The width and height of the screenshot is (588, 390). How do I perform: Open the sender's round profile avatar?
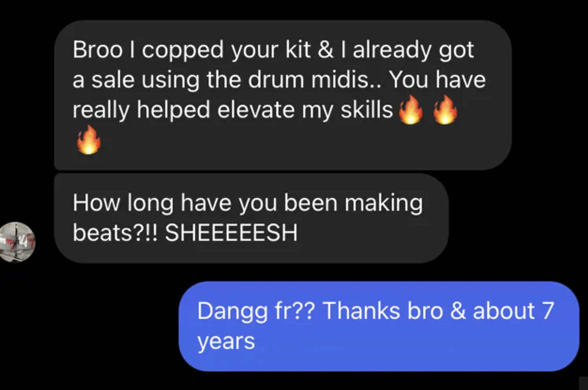17,242
